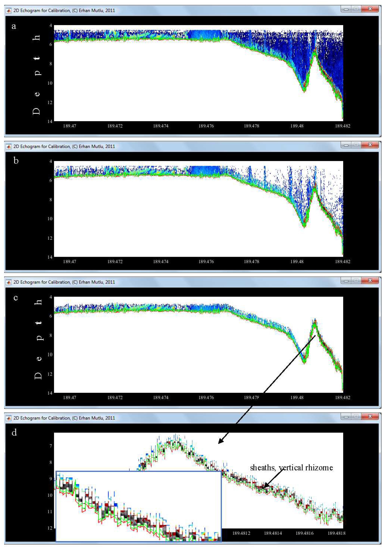
Task: Click title bar text of window a
Action: [x=64, y=11]
